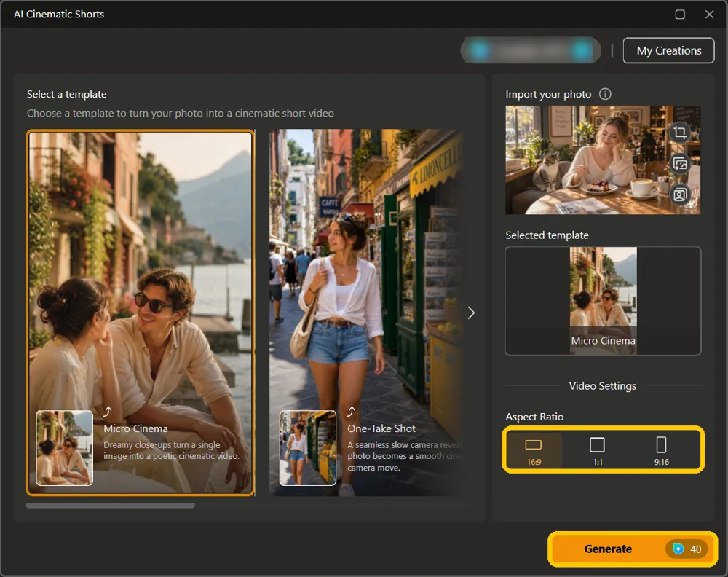The width and height of the screenshot is (728, 577).
Task: Click the portrait selection icon on photo
Action: coord(680,195)
